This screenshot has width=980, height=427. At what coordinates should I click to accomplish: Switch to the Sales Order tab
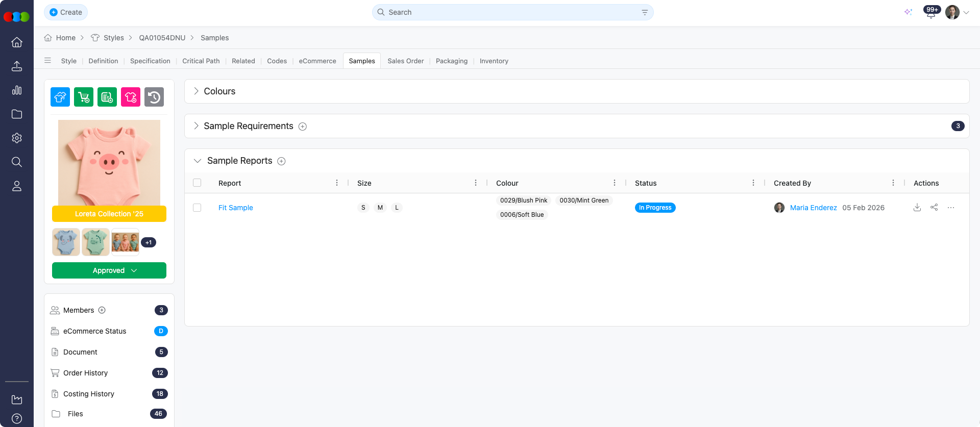pos(406,61)
